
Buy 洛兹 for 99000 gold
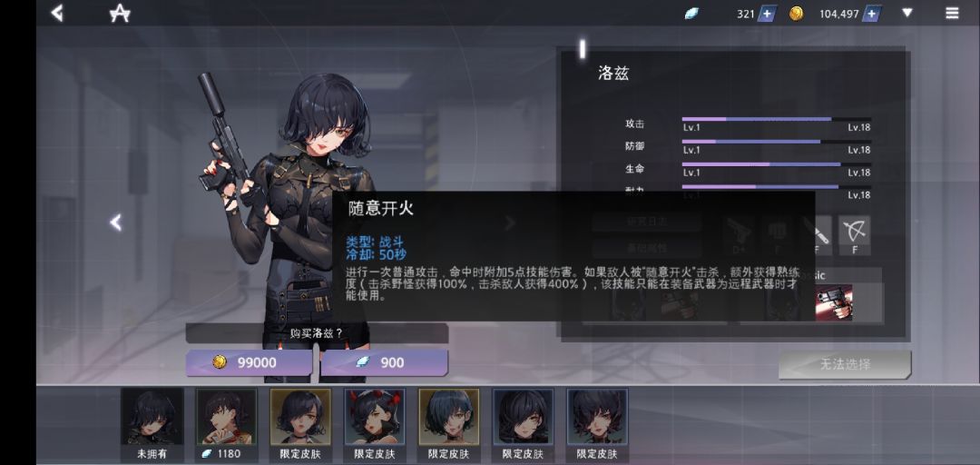(x=249, y=362)
